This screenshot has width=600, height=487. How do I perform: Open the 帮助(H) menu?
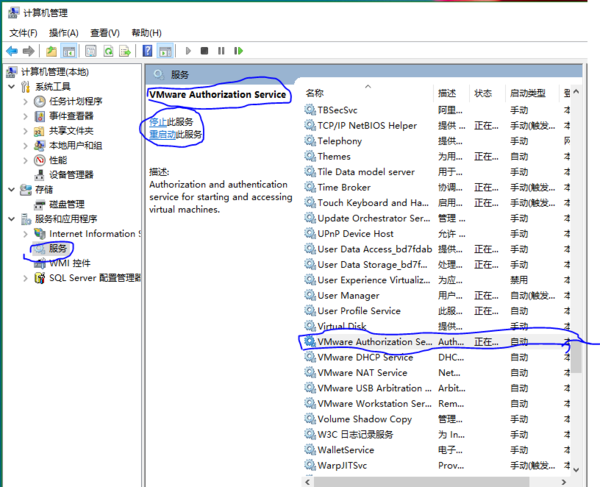tap(146, 33)
